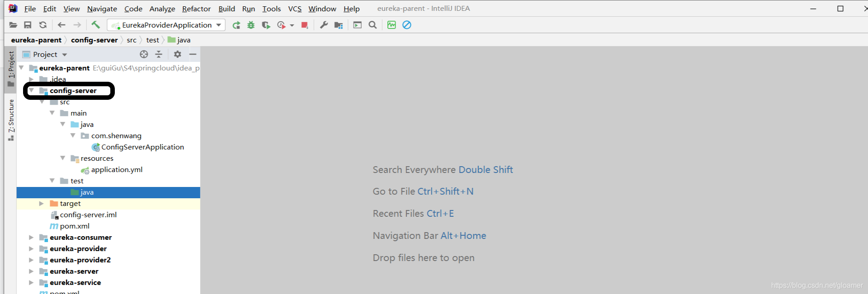Viewport: 868px width, 294px height.
Task: Navigate back with the left arrow
Action: (x=61, y=25)
